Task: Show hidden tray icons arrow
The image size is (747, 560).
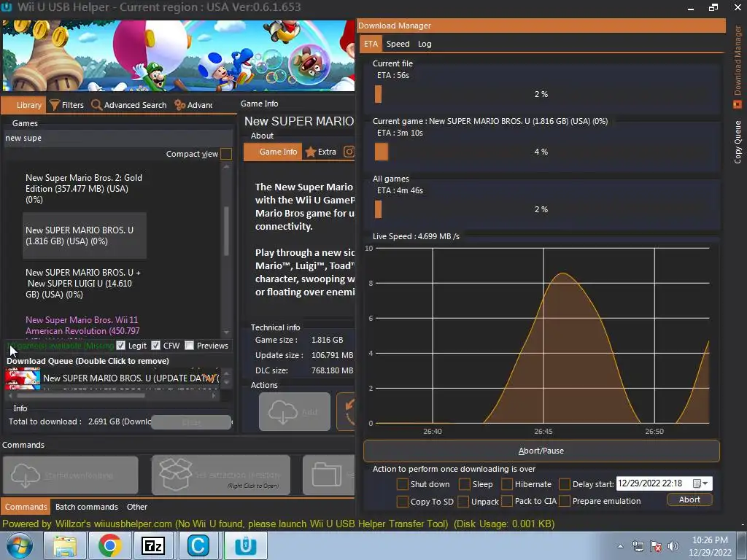Action: pos(620,546)
